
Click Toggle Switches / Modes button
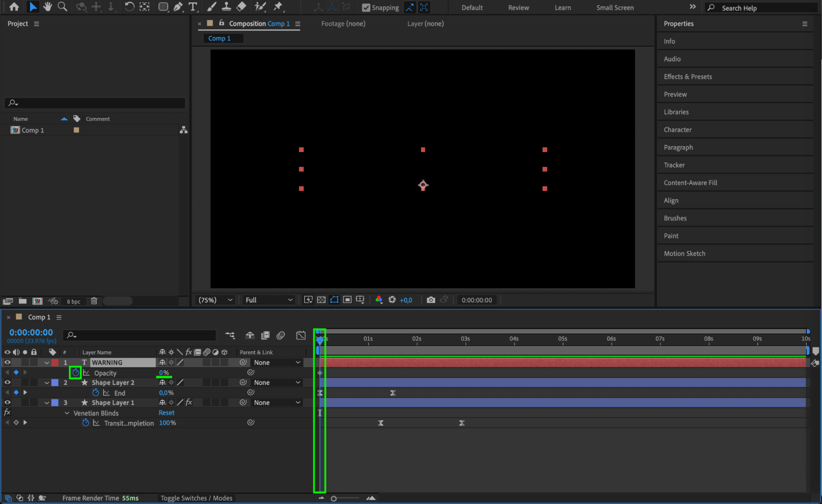tap(196, 498)
